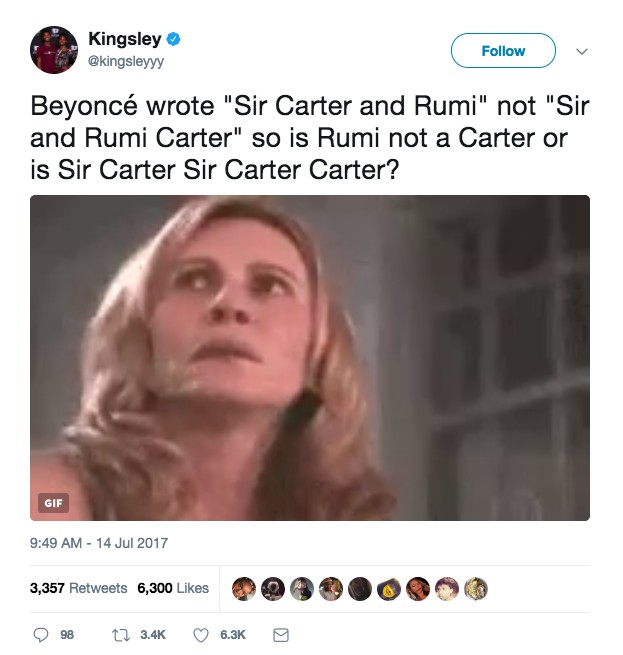Click the blue verified badge

173,39
